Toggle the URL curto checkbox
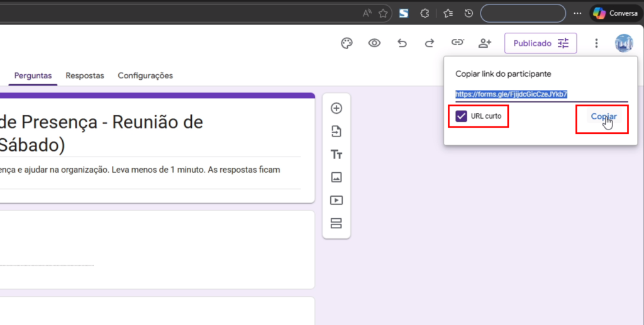 462,116
